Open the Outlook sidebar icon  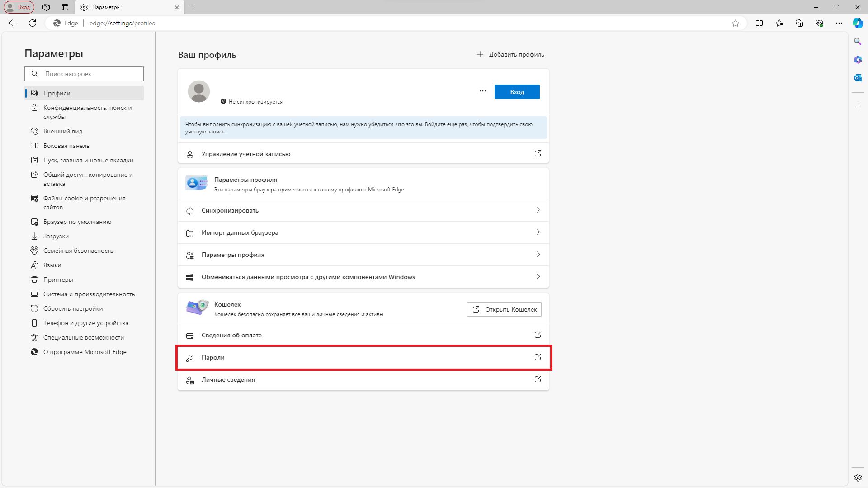pyautogui.click(x=858, y=78)
